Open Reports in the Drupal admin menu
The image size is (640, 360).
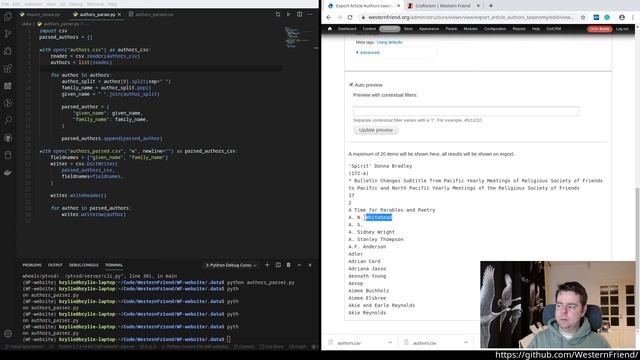point(519,29)
